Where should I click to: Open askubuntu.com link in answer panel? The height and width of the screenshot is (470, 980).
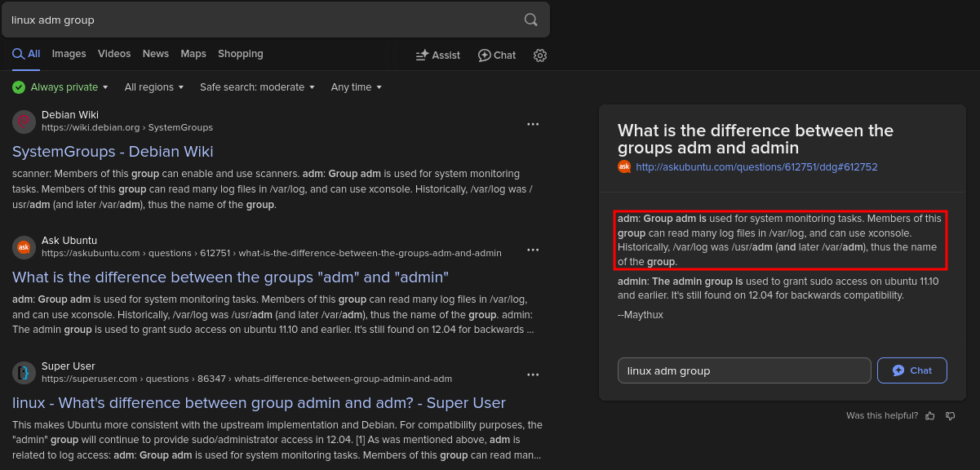tap(756, 166)
